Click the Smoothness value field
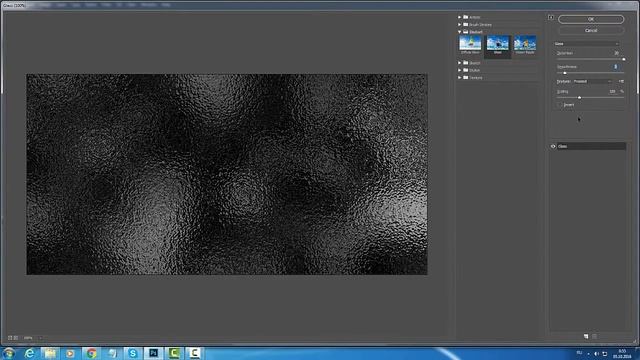This screenshot has width=640, height=360. (x=616, y=67)
